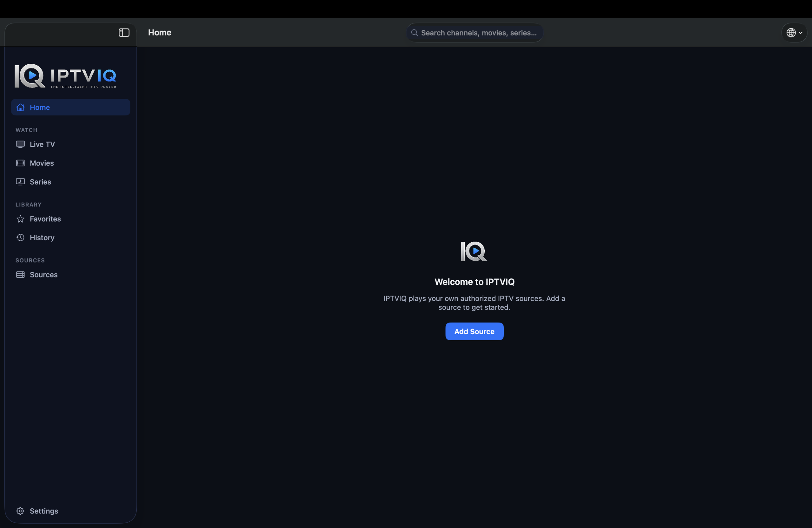Click the Movies film strip icon

coord(21,163)
